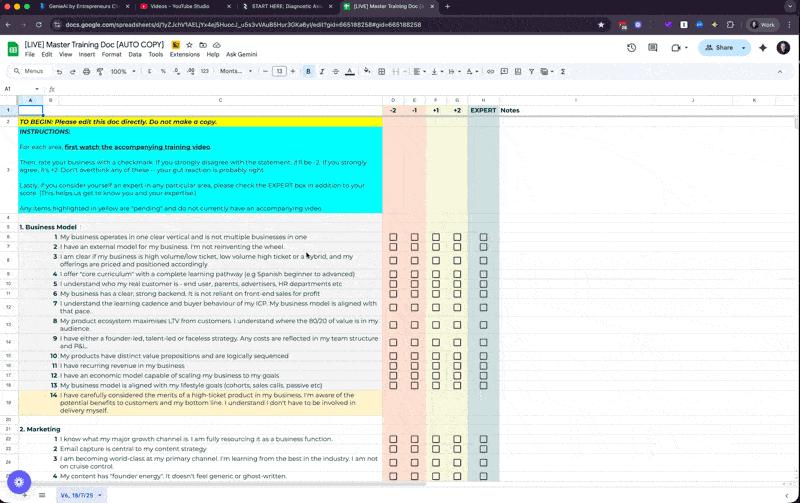Open the borders tool
Screen dimensions: 800x503
(381, 72)
